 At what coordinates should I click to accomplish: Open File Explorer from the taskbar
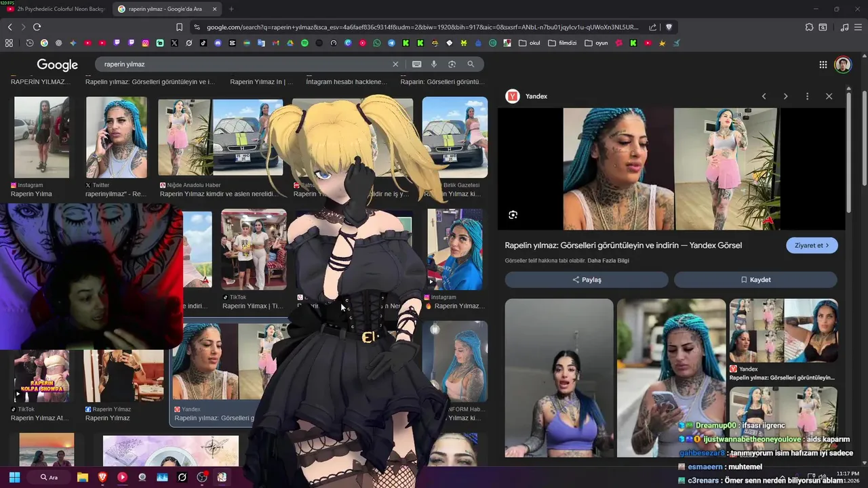(83, 477)
